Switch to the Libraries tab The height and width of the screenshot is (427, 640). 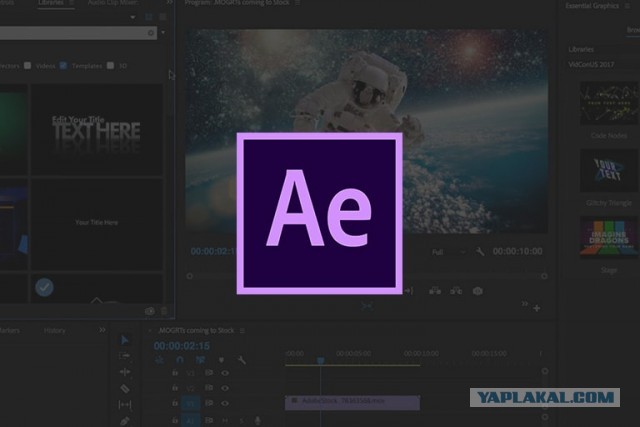(51, 2)
